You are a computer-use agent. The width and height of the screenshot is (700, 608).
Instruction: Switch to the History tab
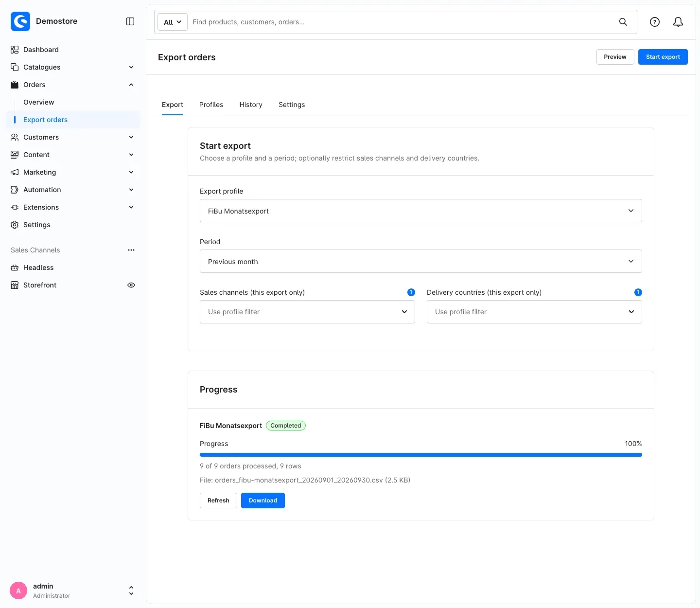251,105
